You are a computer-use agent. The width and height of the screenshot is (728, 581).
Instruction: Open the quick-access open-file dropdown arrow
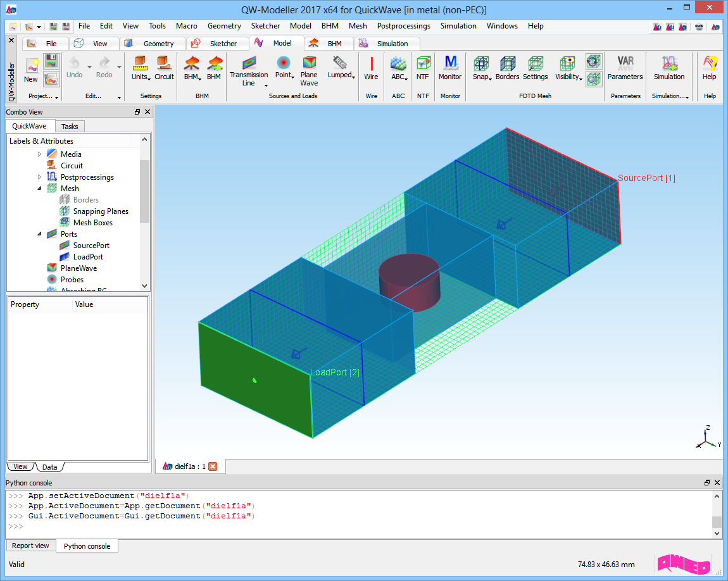(39, 27)
